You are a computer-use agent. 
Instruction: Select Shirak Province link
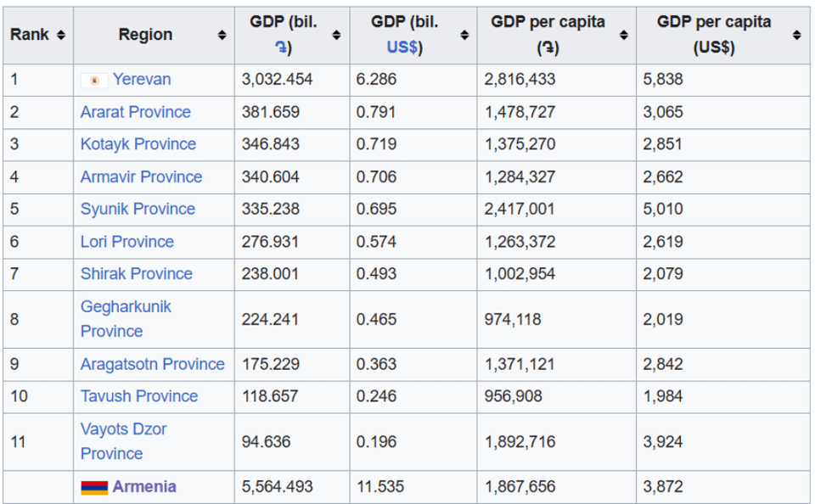click(137, 274)
